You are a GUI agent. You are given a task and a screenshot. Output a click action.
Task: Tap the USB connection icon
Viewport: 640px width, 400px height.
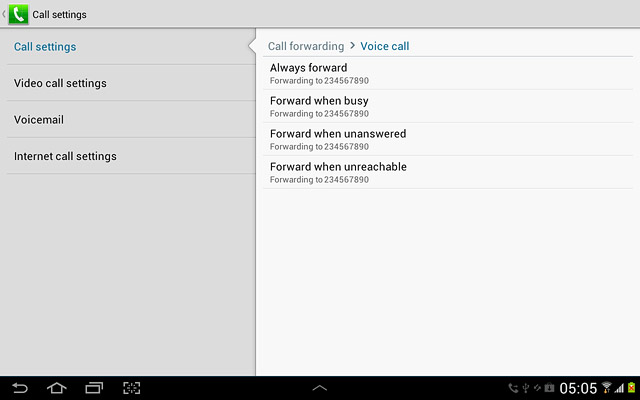pos(526,388)
